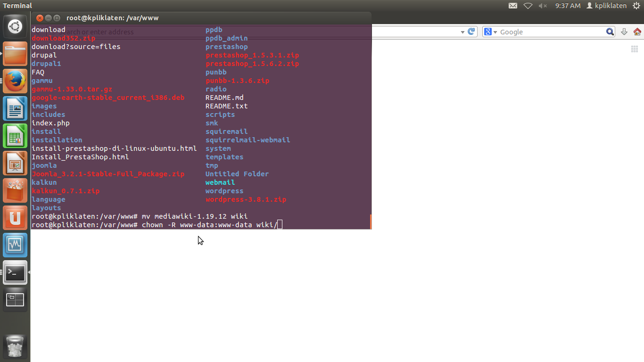Reload page in Firefox window
The height and width of the screenshot is (362, 644).
pos(471,32)
